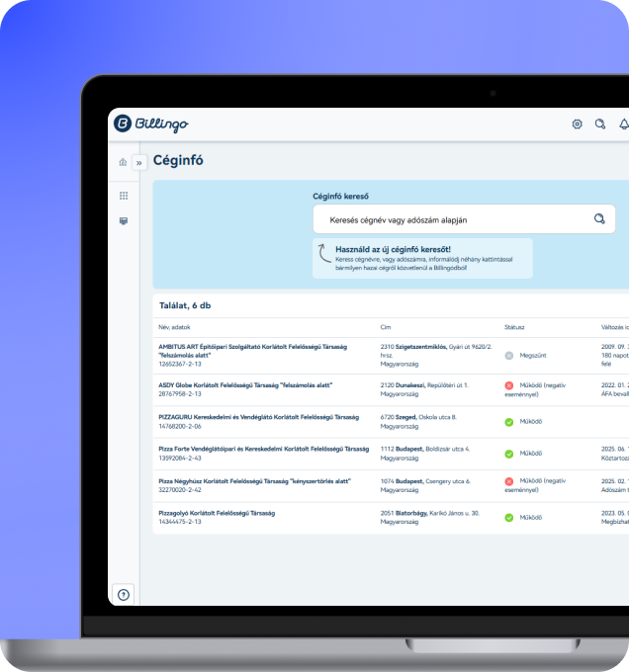This screenshot has width=629, height=672.
Task: Open the Pizza Forte Vendéglátóipari entry
Action: (x=264, y=449)
